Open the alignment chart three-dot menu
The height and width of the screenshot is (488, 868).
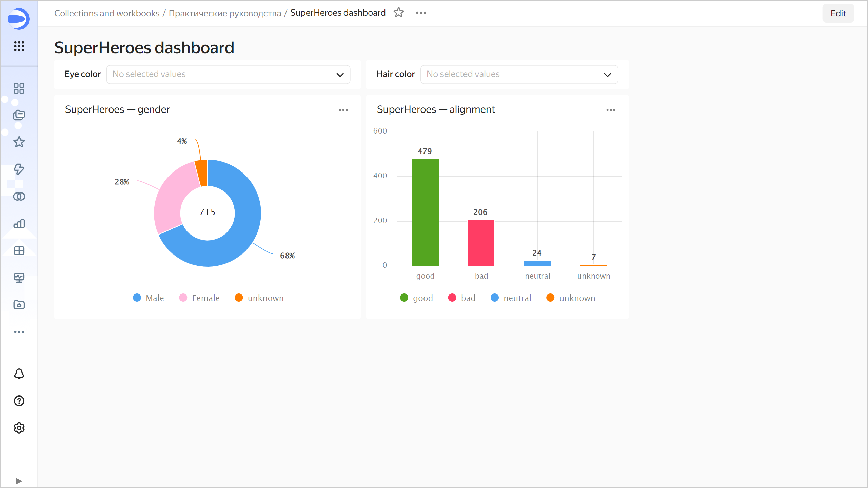pos(611,110)
